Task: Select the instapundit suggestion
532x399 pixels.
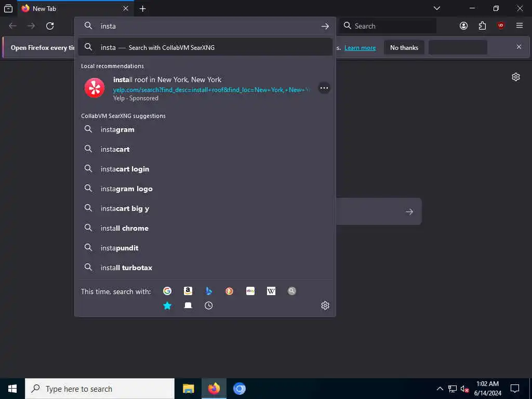Action: pos(205,248)
